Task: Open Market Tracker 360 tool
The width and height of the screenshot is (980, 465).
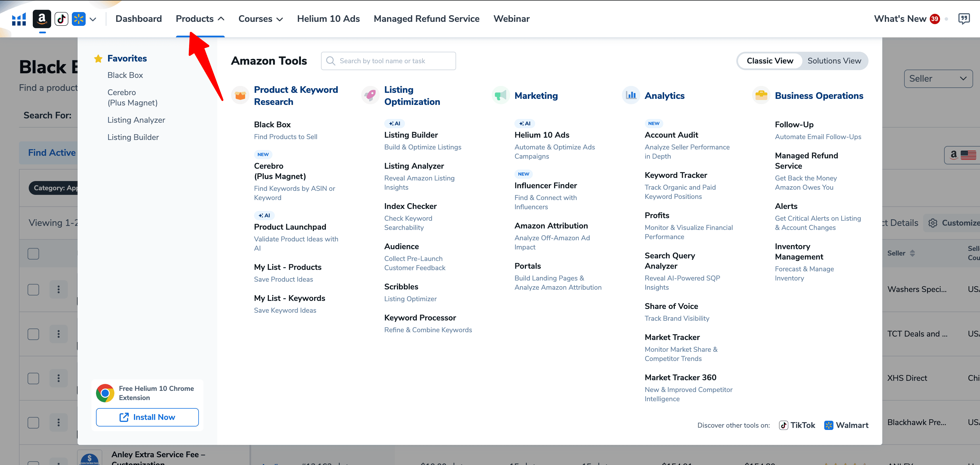Action: pyautogui.click(x=680, y=377)
